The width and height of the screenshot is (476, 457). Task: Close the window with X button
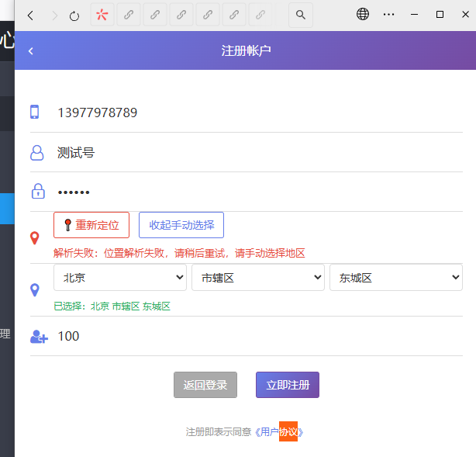pyautogui.click(x=465, y=14)
